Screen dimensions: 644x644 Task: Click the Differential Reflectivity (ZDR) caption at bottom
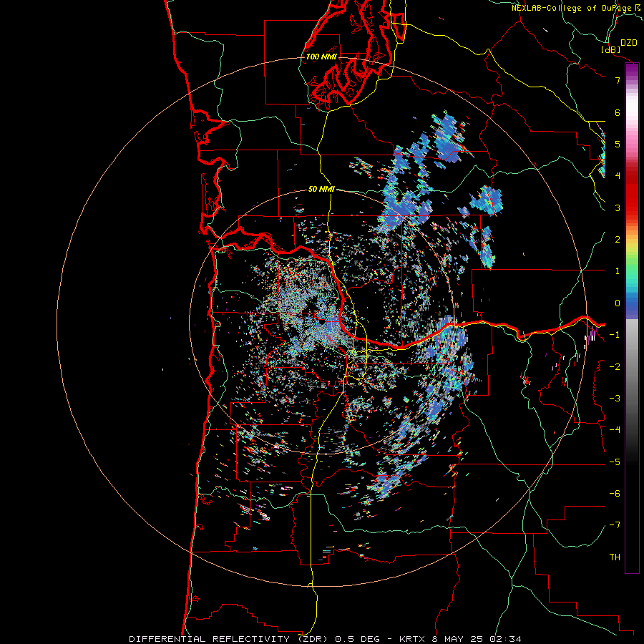tap(325, 639)
